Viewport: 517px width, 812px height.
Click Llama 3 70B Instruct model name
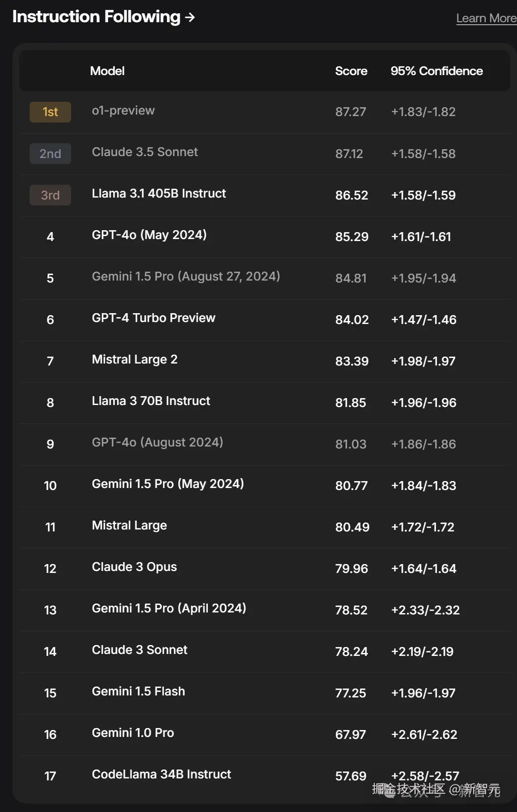tap(151, 401)
